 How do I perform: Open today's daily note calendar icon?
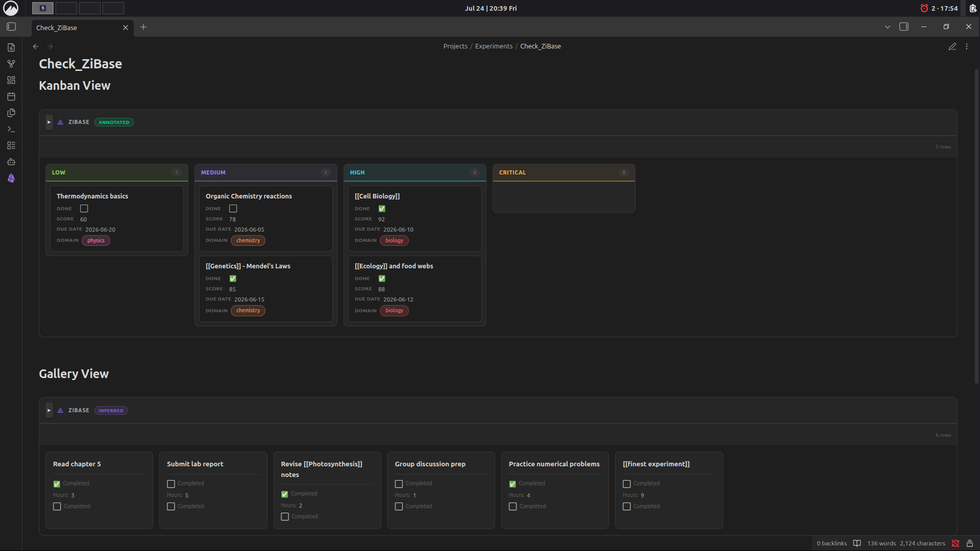point(11,96)
